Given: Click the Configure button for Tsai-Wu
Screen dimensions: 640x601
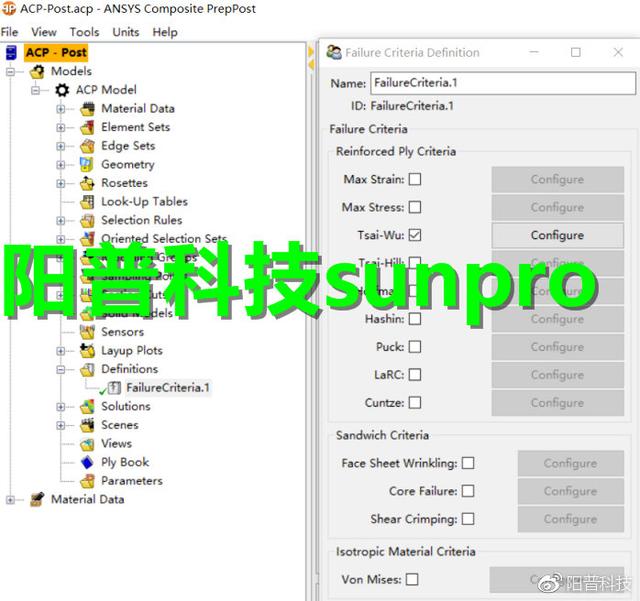Looking at the screenshot, I should [557, 236].
